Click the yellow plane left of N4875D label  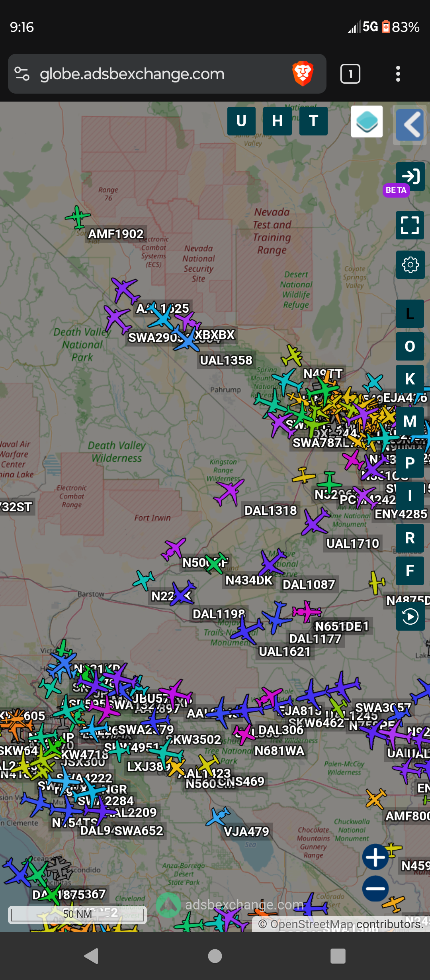(x=376, y=582)
